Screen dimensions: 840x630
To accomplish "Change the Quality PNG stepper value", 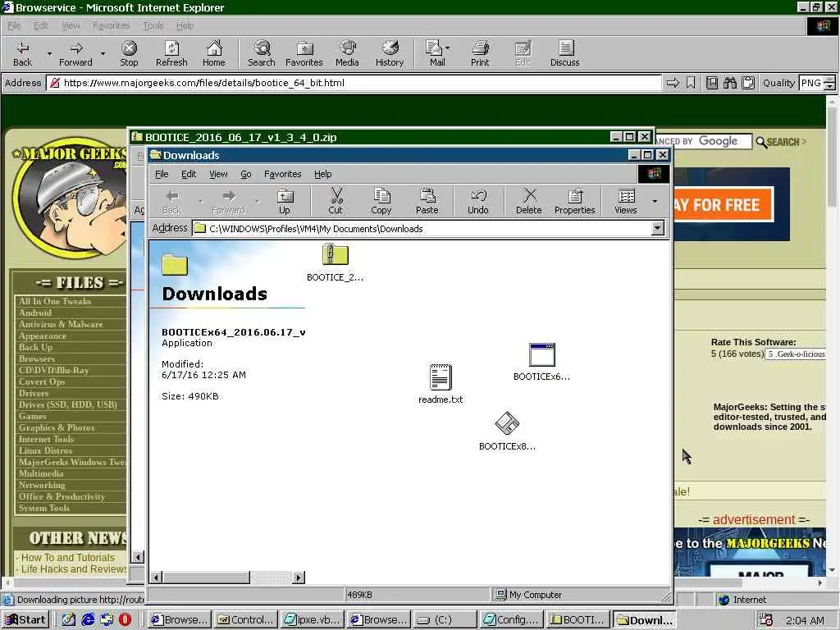I will 830,83.
